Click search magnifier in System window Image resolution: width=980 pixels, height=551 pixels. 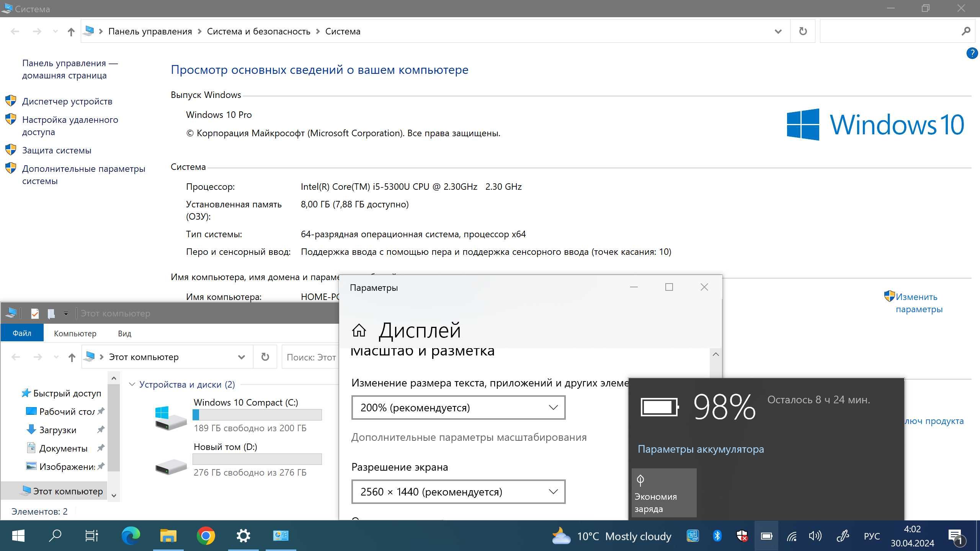pyautogui.click(x=966, y=31)
